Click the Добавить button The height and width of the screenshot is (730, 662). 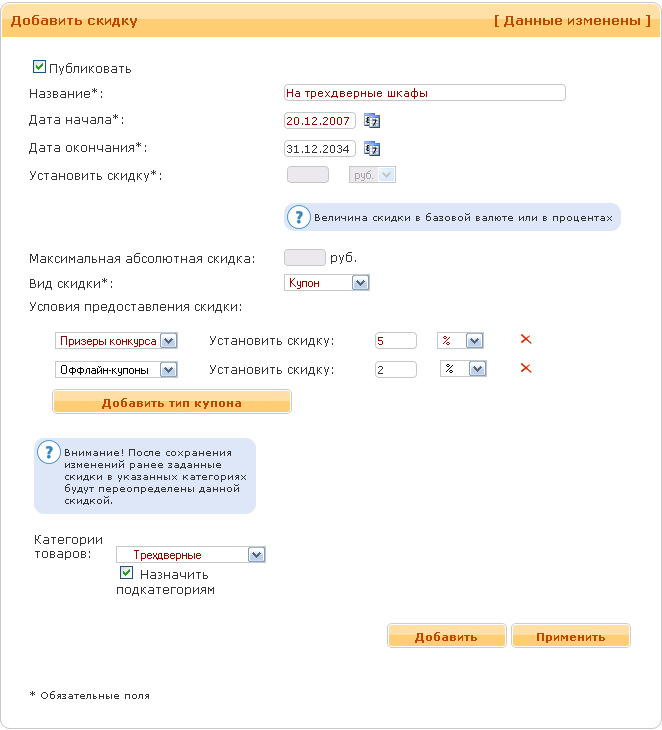(446, 637)
